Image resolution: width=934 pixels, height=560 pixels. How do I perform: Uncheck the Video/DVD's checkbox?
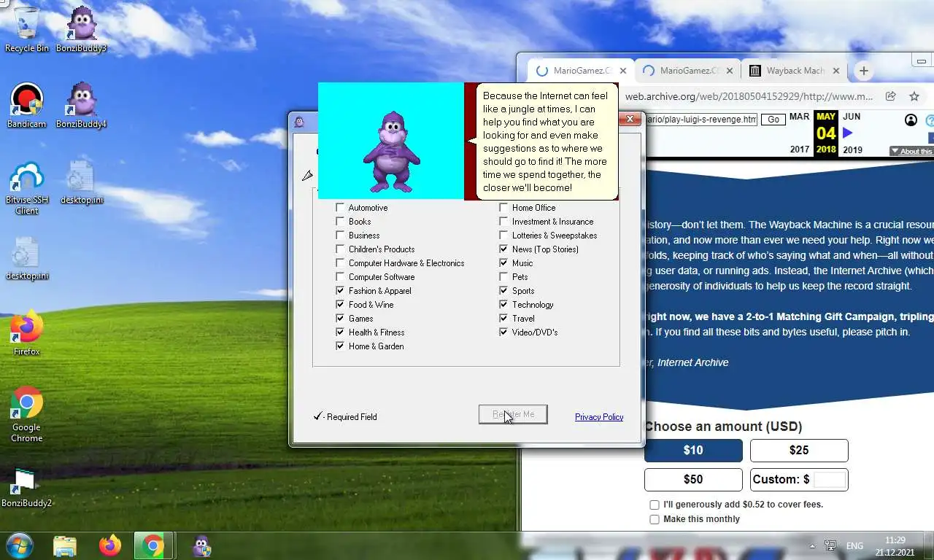(503, 332)
